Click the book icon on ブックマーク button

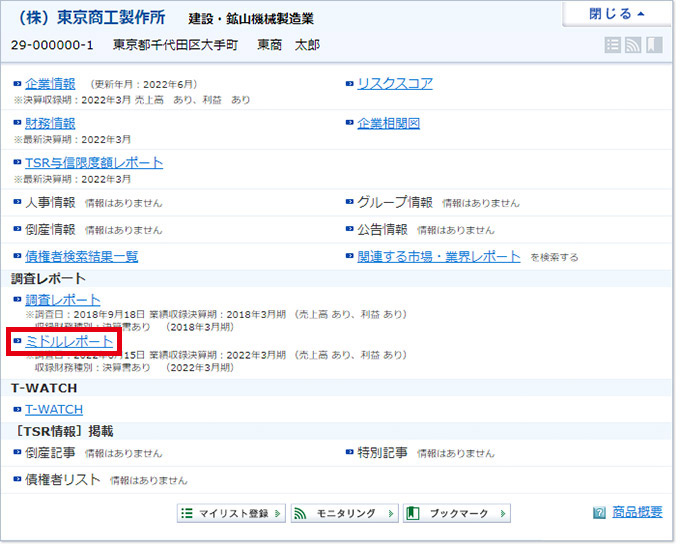412,513
